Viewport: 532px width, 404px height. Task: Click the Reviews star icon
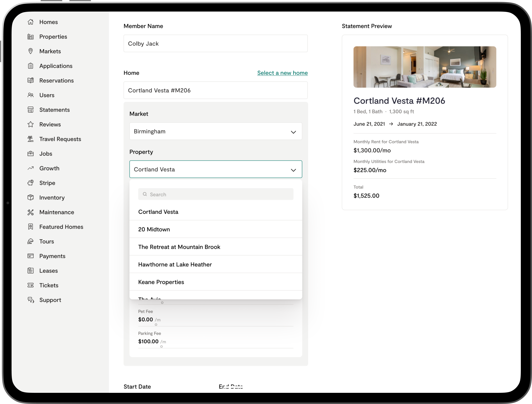coord(31,124)
